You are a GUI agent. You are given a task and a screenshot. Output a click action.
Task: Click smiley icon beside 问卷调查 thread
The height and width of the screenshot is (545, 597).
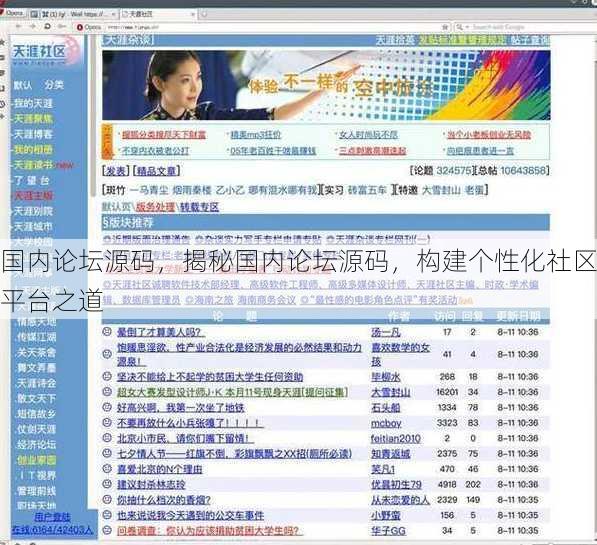[x=107, y=530]
